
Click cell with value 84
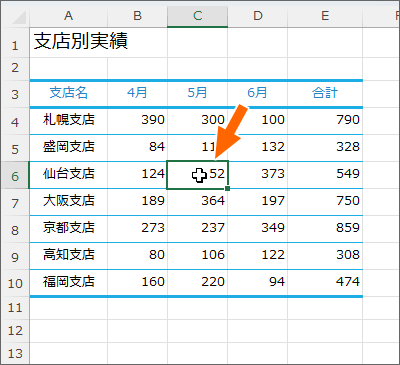pos(137,148)
